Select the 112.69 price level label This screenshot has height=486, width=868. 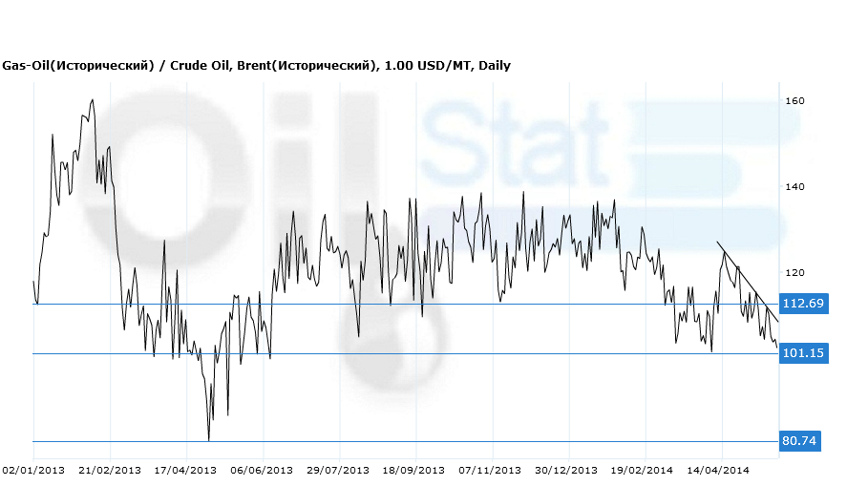point(803,304)
